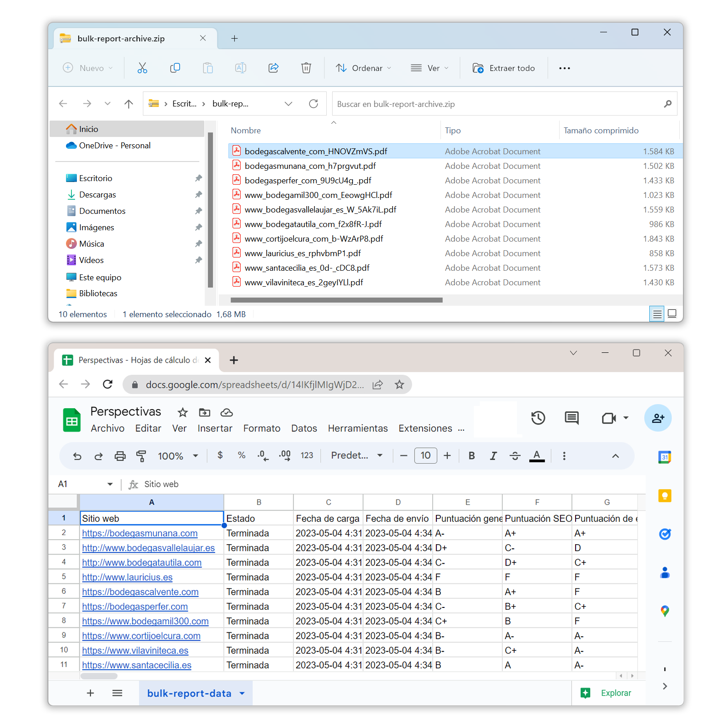Open the Predet... font dropdown
This screenshot has width=728, height=728.
[x=356, y=456]
